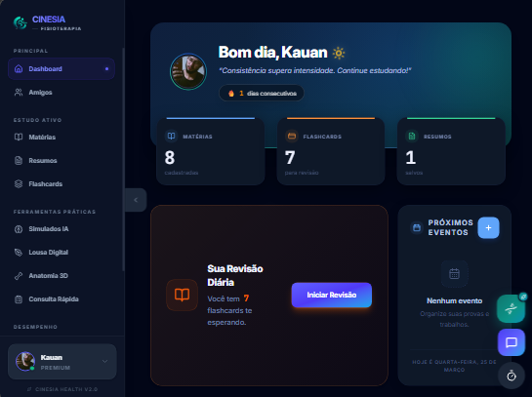Go to Amigos in the sidebar
This screenshot has height=397, width=532.
pos(61,93)
